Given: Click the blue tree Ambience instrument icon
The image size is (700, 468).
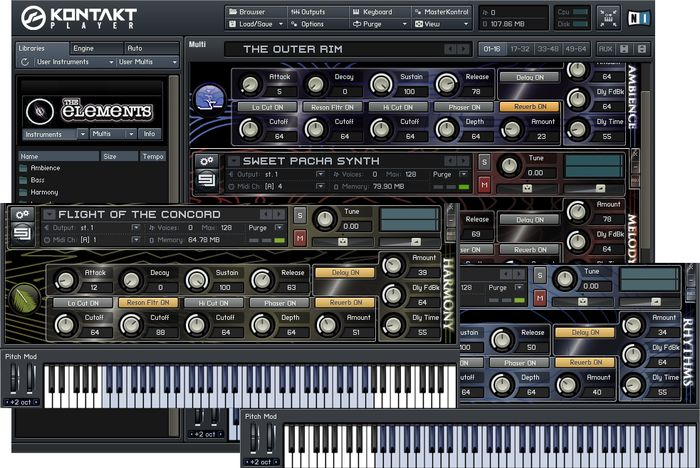Looking at the screenshot, I should 211,97.
